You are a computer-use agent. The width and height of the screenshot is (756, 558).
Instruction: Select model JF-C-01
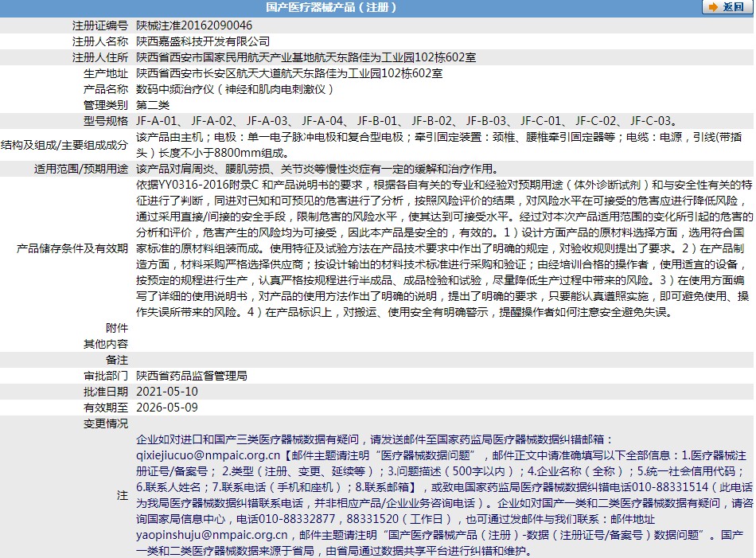(541, 121)
